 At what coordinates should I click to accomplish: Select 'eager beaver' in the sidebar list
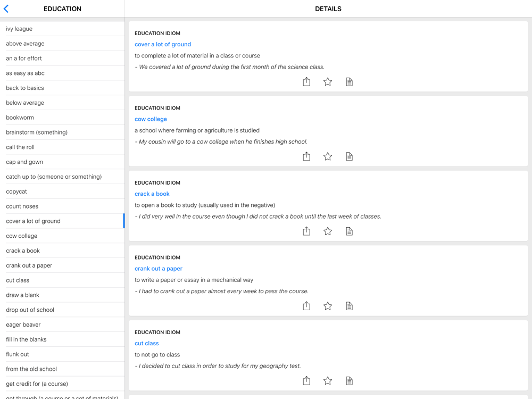(x=23, y=325)
